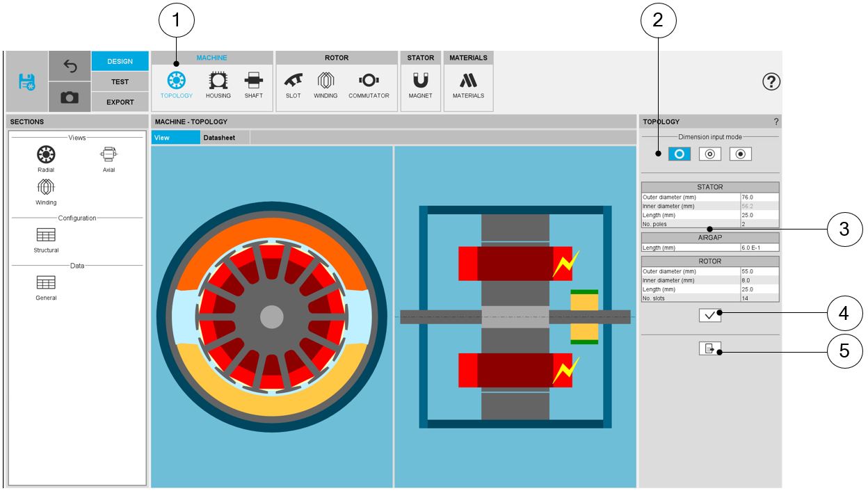Open the rotor Slot editor

coord(293,86)
